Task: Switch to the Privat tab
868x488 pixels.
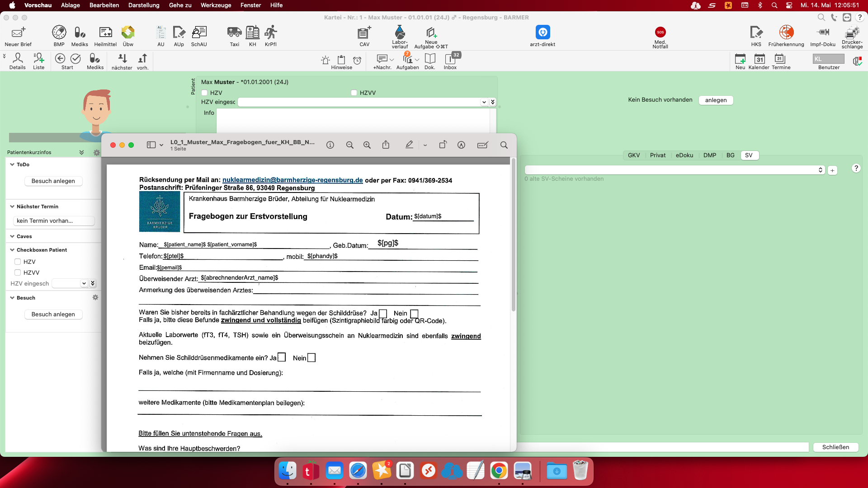Action: click(658, 155)
